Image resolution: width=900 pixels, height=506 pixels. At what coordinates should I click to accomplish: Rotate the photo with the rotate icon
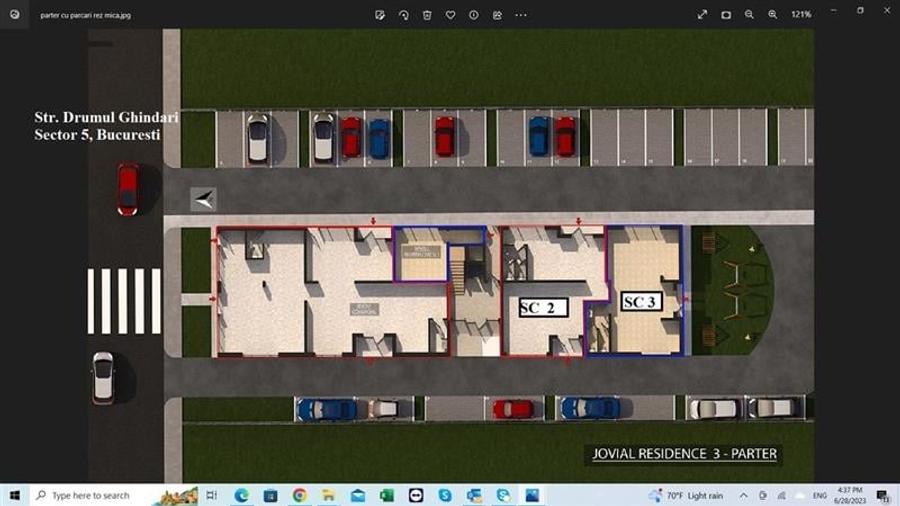click(x=404, y=15)
